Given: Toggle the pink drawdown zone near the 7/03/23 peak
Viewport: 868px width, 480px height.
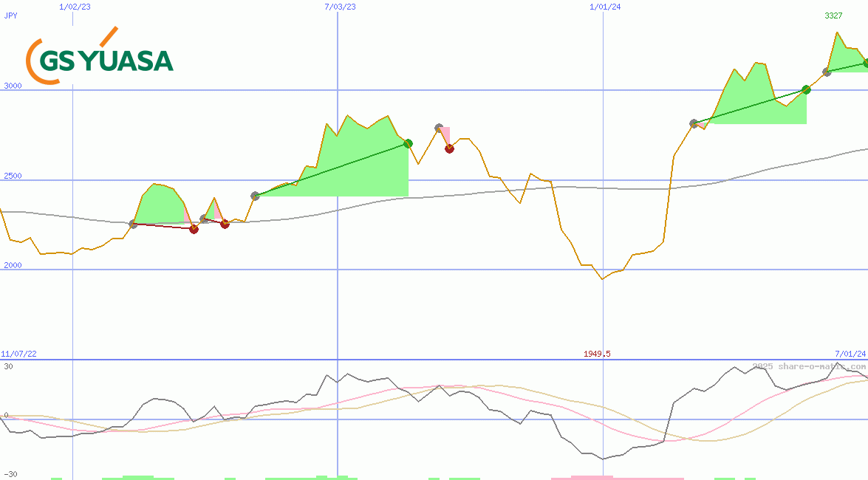Looking at the screenshot, I should coord(444,133).
